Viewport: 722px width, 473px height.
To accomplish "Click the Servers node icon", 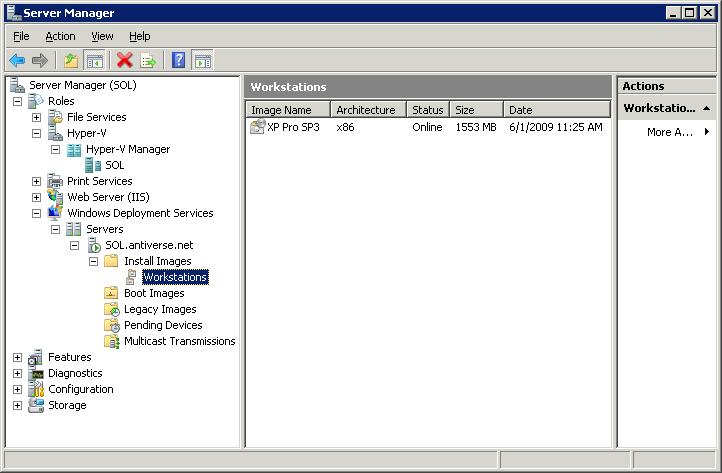I will pyautogui.click(x=74, y=229).
